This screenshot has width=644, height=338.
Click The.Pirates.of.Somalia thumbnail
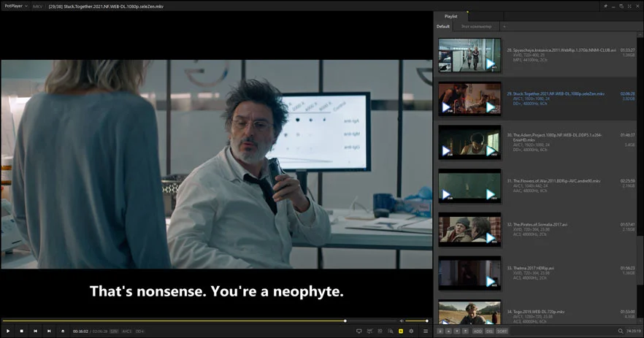[x=469, y=229]
